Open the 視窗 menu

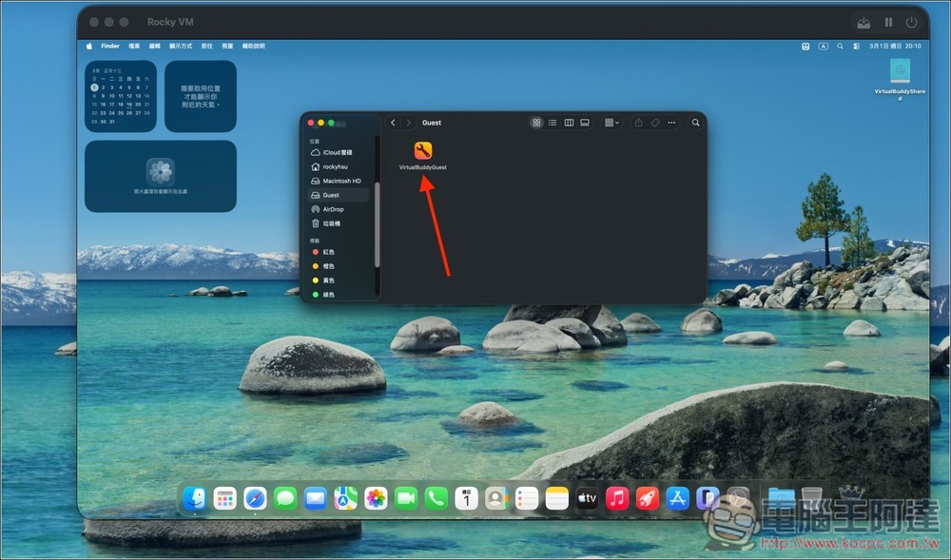pyautogui.click(x=227, y=46)
